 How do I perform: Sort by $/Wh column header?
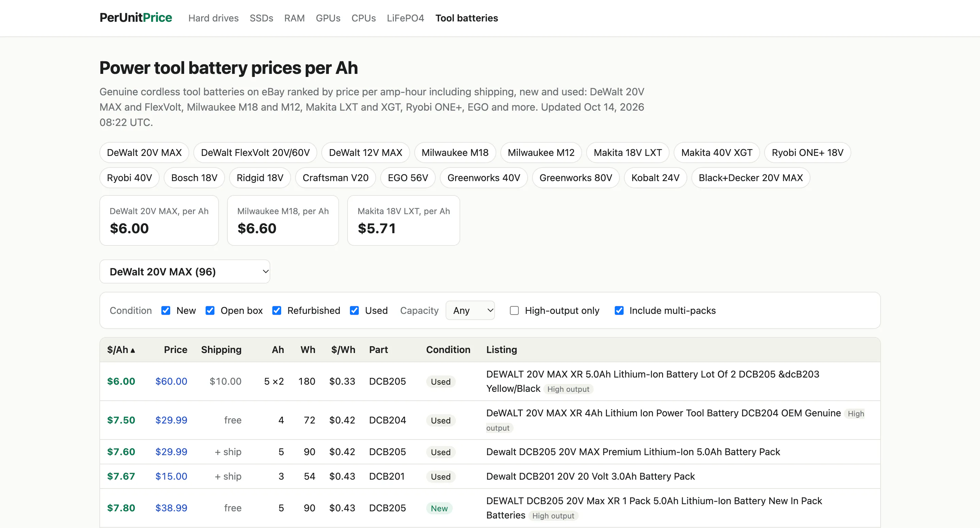[343, 350]
